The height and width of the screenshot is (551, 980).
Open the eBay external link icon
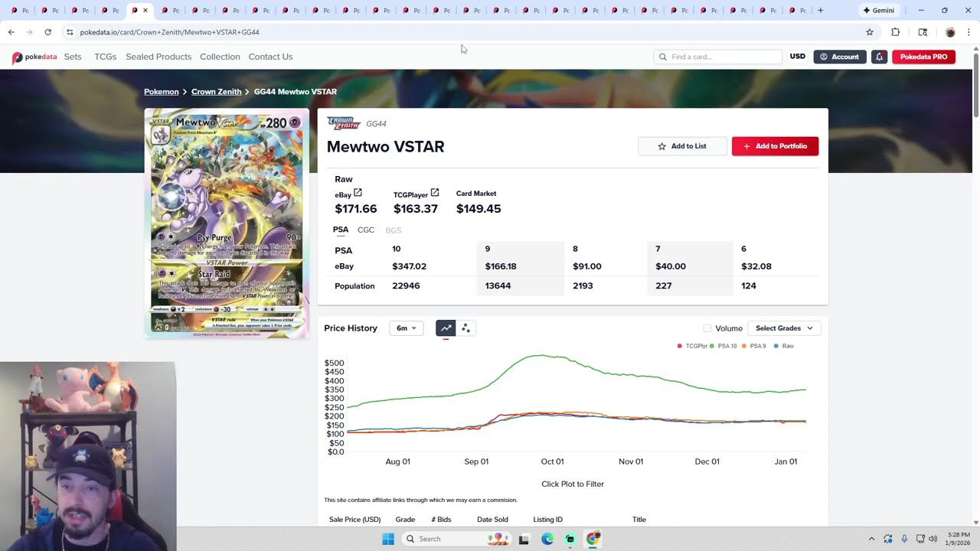pos(358,193)
